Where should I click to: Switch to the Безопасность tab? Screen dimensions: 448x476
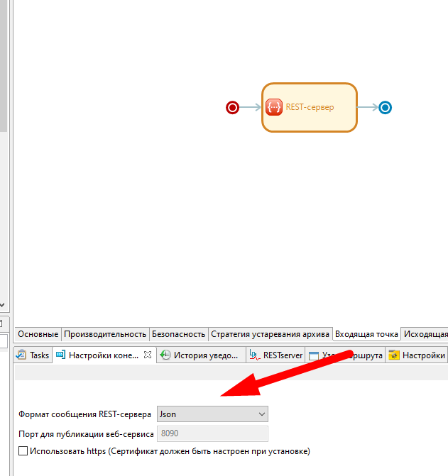coord(178,334)
